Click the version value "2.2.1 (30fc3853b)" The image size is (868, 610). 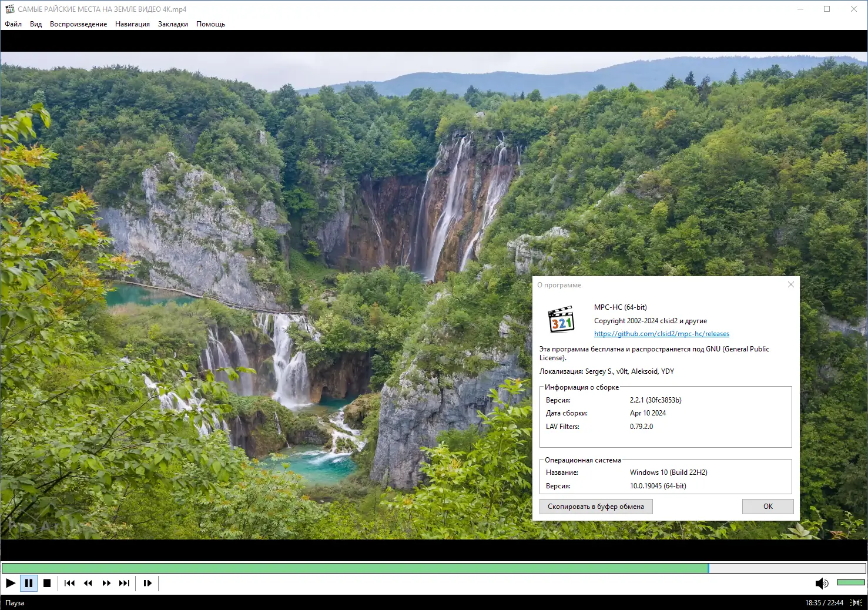pyautogui.click(x=656, y=400)
